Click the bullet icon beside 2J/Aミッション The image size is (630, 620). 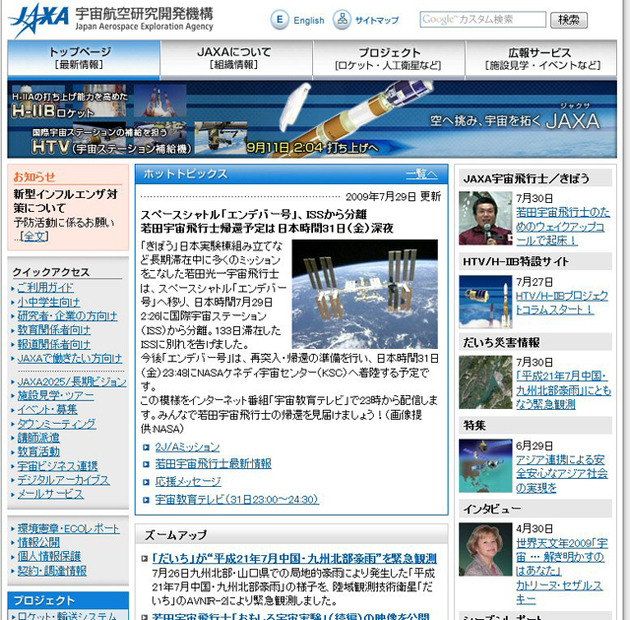(x=146, y=447)
